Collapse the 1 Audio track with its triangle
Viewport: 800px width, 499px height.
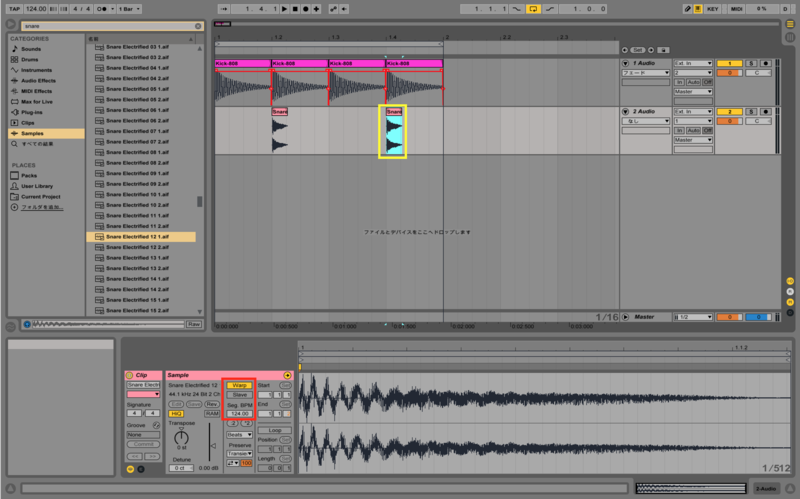(x=626, y=63)
